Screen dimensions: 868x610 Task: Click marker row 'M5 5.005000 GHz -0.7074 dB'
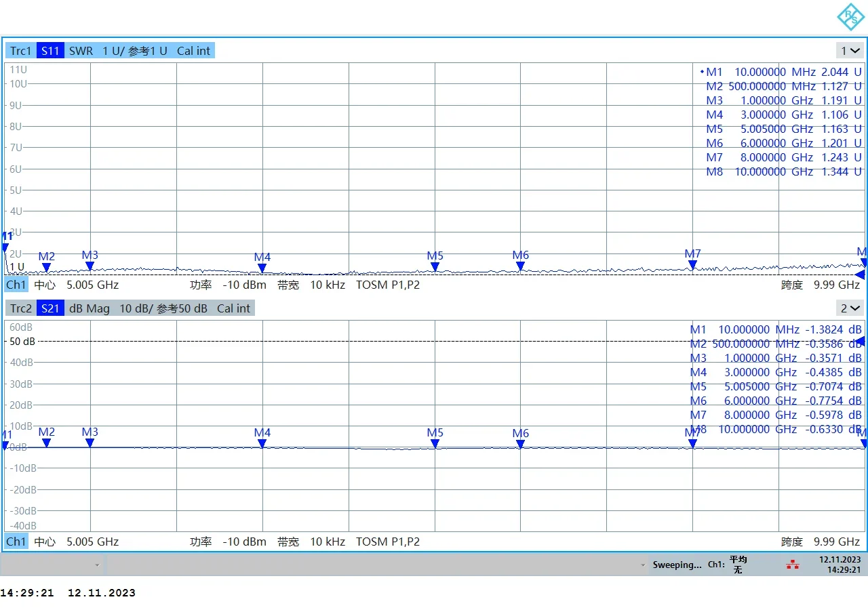coord(776,386)
